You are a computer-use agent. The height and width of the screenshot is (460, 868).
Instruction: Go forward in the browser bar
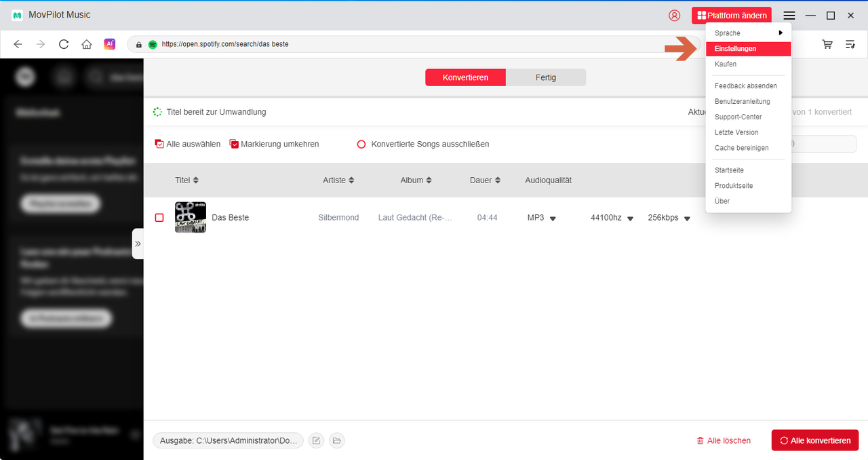coord(41,44)
